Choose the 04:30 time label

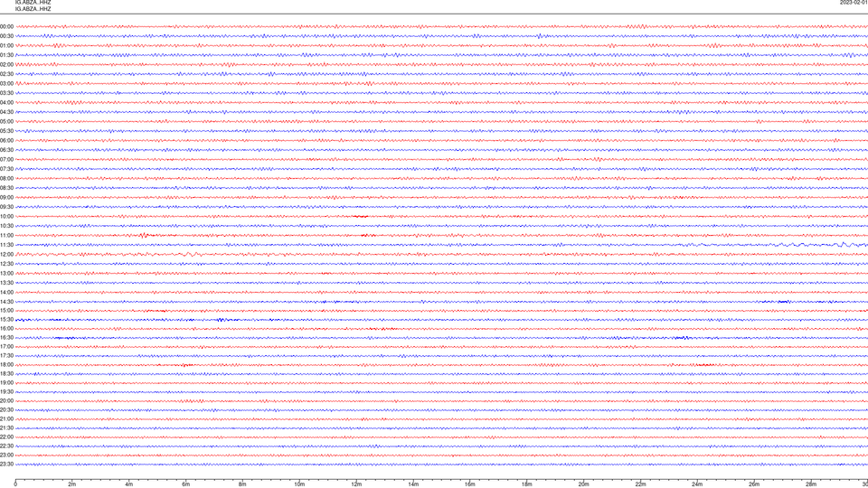6,112
